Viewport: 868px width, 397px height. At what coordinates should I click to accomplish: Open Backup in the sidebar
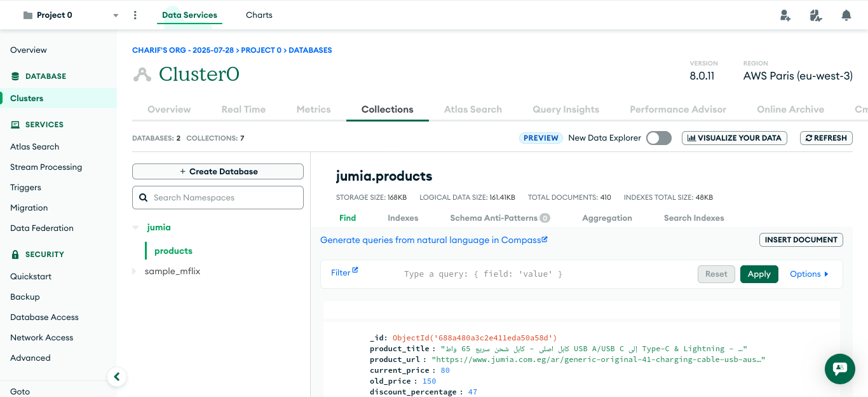(25, 297)
